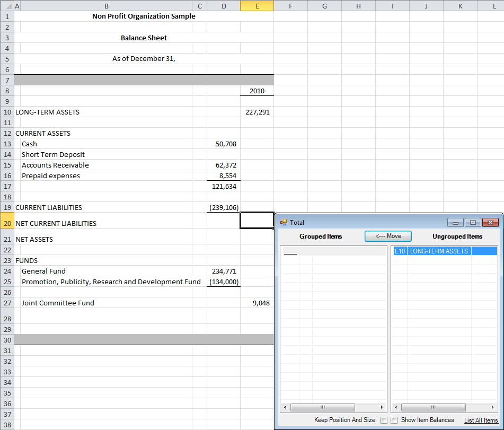Click the active empty cell E20

pos(257,221)
